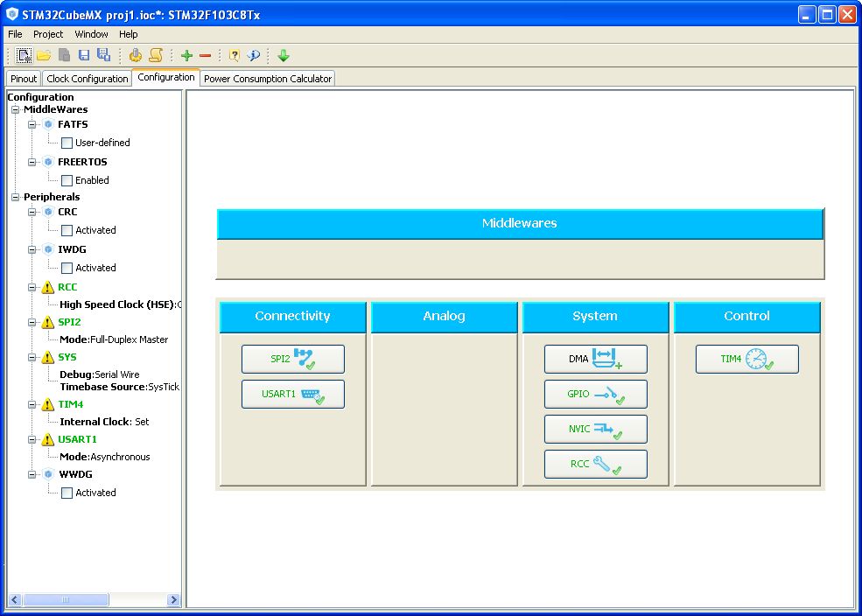The image size is (862, 616).
Task: Collapse the FREERTOS tree node
Action: [x=32, y=162]
